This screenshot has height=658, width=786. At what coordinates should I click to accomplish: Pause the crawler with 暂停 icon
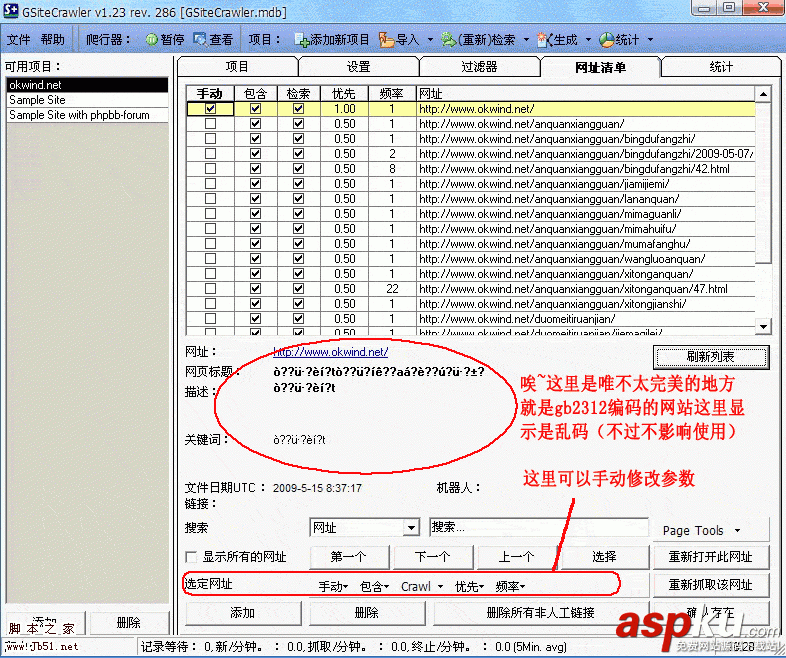tap(152, 40)
